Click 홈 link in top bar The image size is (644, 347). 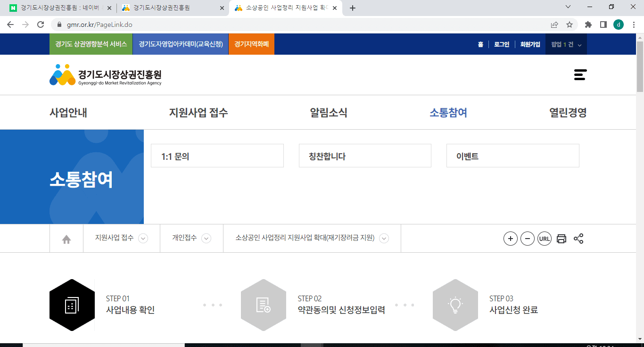point(480,44)
